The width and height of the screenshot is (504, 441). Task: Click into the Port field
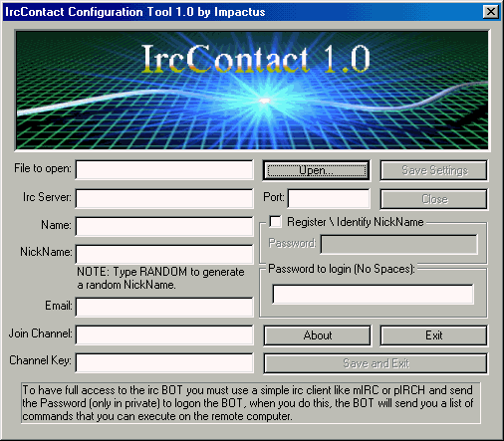329,198
